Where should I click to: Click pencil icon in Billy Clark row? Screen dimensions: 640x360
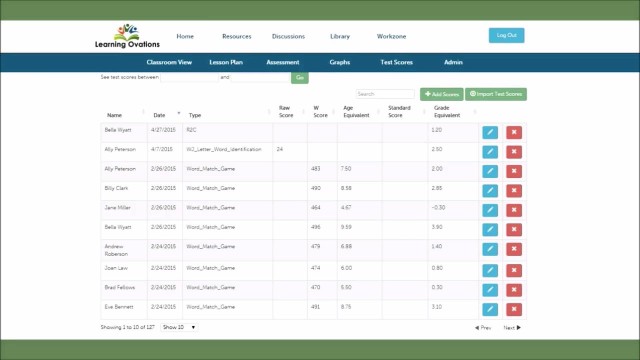(x=490, y=191)
